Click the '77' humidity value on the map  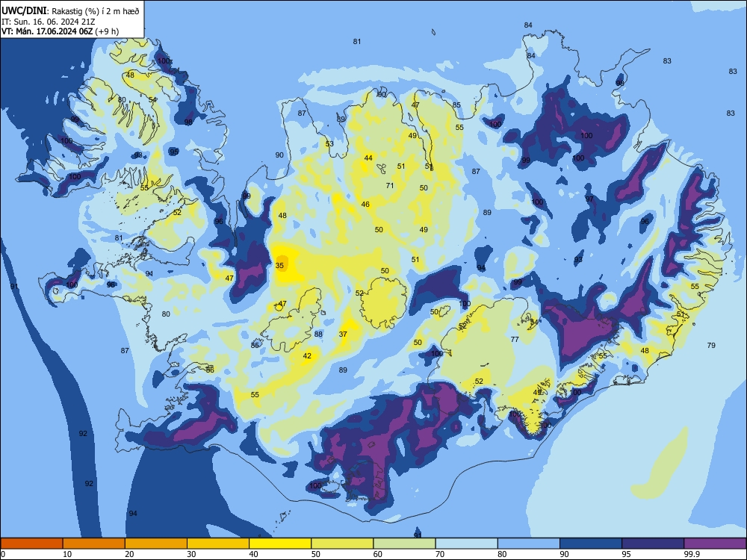[x=515, y=339]
